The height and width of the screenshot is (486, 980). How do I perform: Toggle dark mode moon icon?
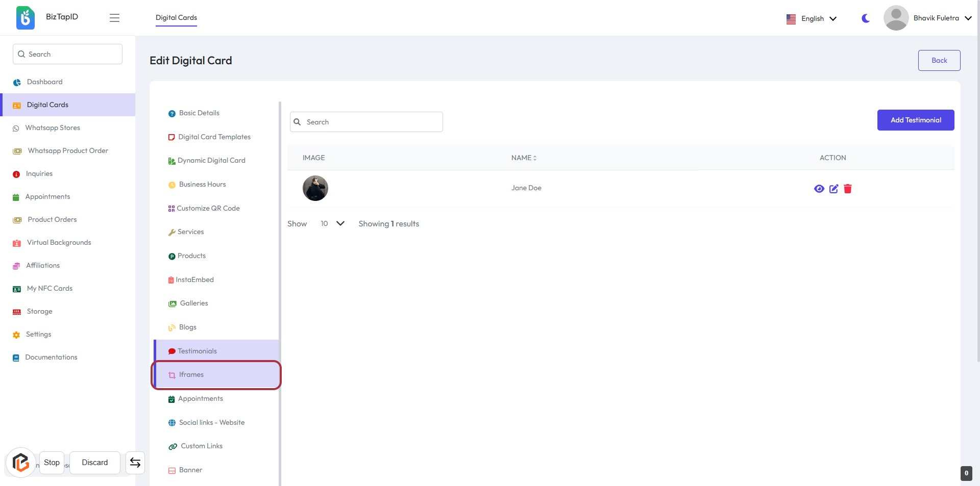[x=866, y=18]
